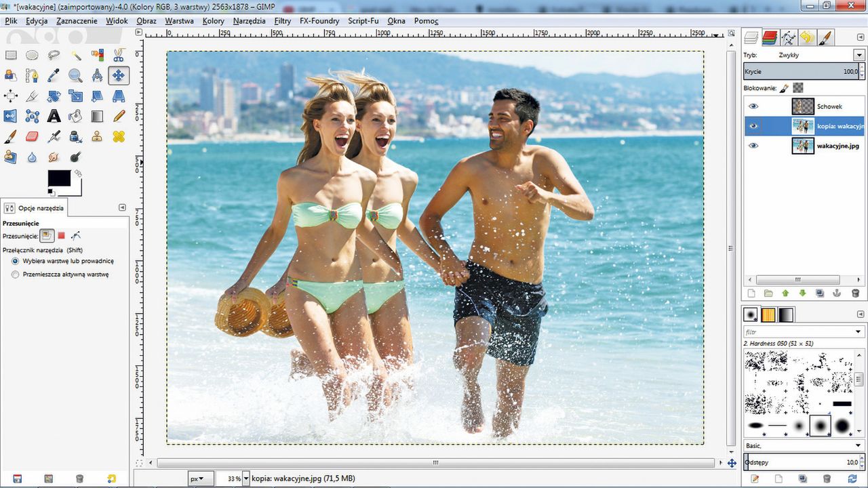Open the Basic brush tag dropdown
The width and height of the screenshot is (868, 488).
click(859, 445)
